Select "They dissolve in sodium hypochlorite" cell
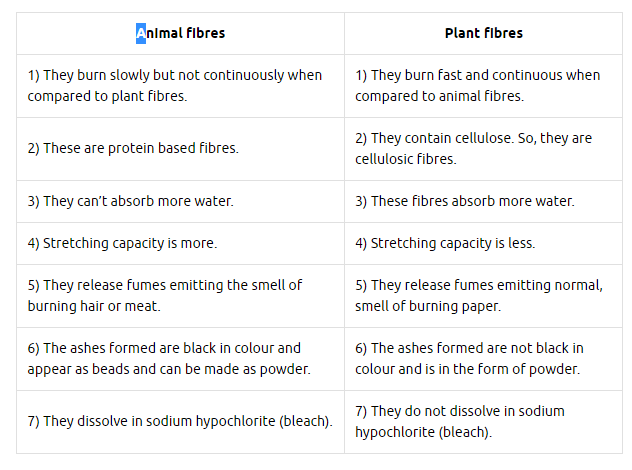 [180, 421]
